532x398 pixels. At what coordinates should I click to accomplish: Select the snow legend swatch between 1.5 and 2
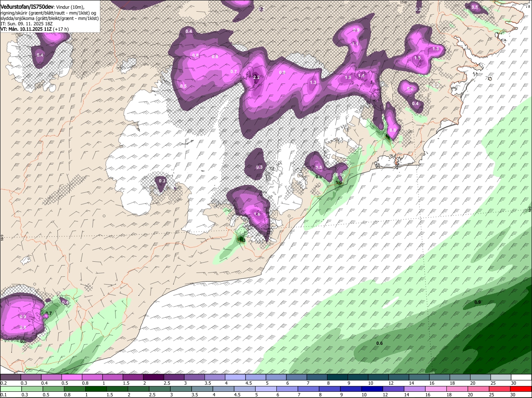(x=133, y=377)
